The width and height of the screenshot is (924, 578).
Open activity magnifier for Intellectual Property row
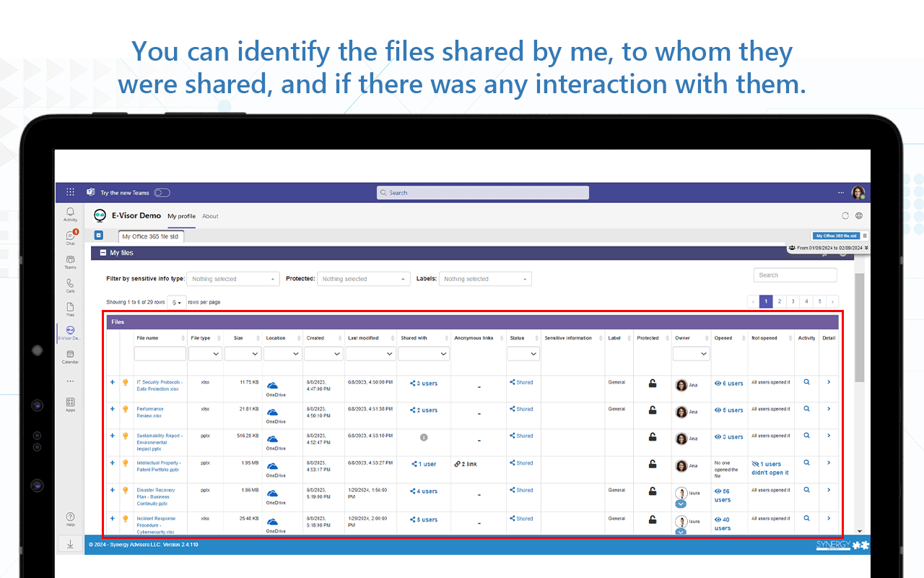[806, 463]
